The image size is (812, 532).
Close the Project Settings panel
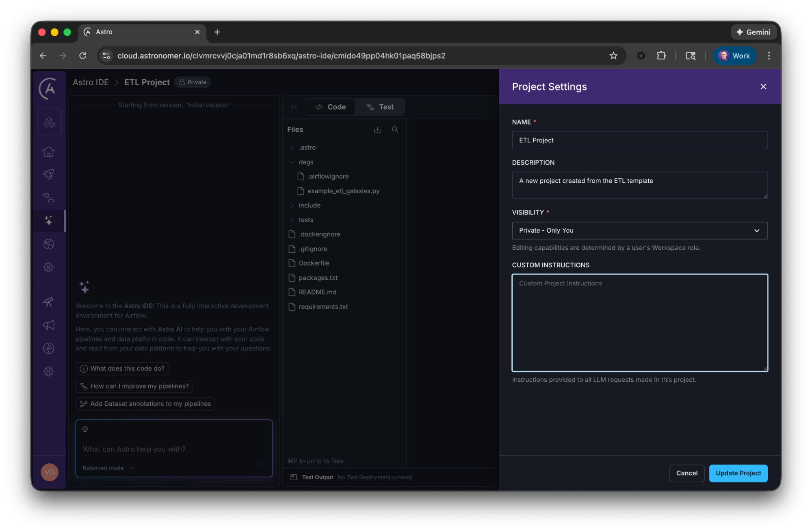click(x=763, y=87)
